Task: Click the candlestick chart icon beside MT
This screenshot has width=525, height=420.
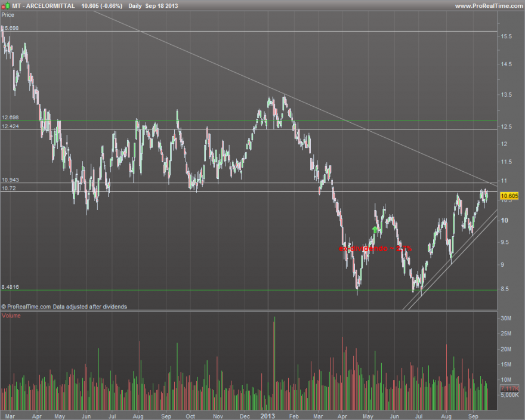Action: (x=5, y=6)
